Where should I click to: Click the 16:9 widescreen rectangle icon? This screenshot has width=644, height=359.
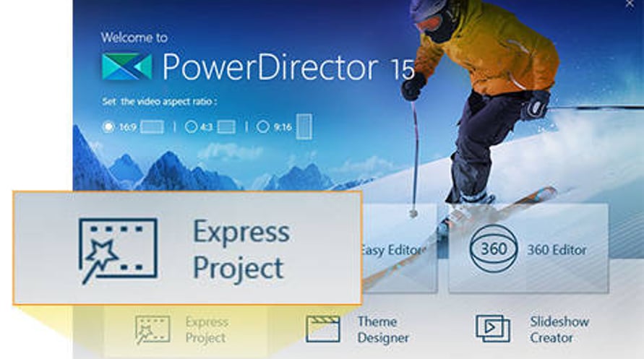[x=152, y=127]
